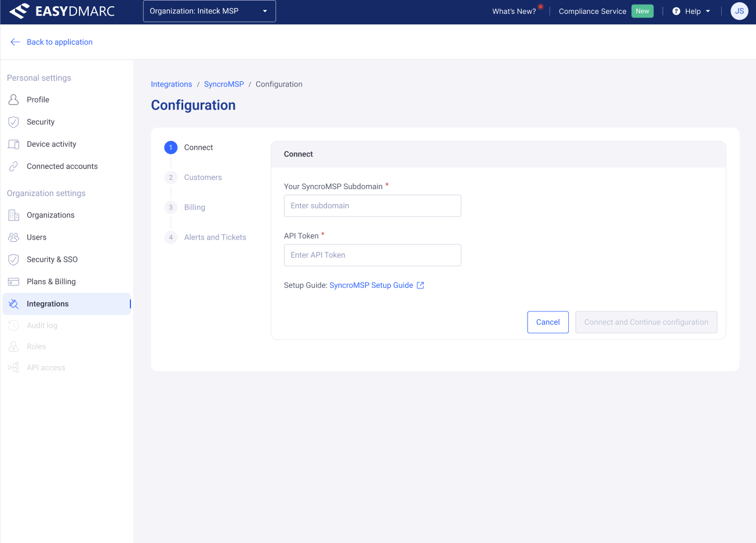
Task: Click the step 3 Billing circle
Action: click(x=170, y=208)
